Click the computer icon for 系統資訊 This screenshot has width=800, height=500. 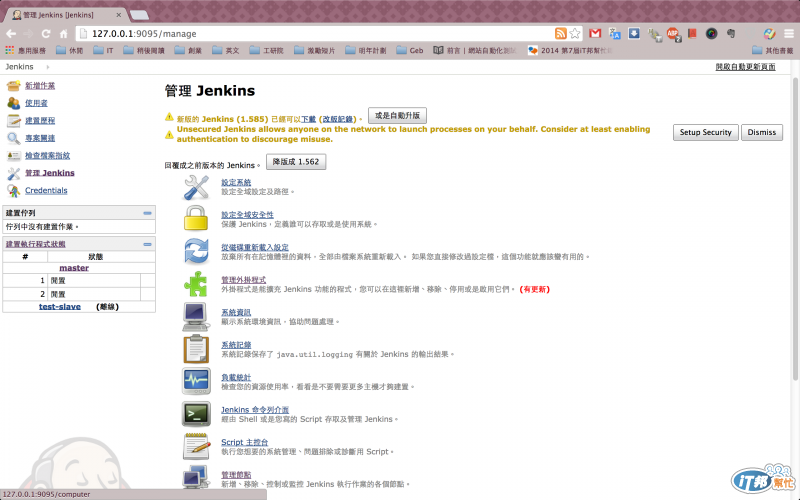click(196, 316)
